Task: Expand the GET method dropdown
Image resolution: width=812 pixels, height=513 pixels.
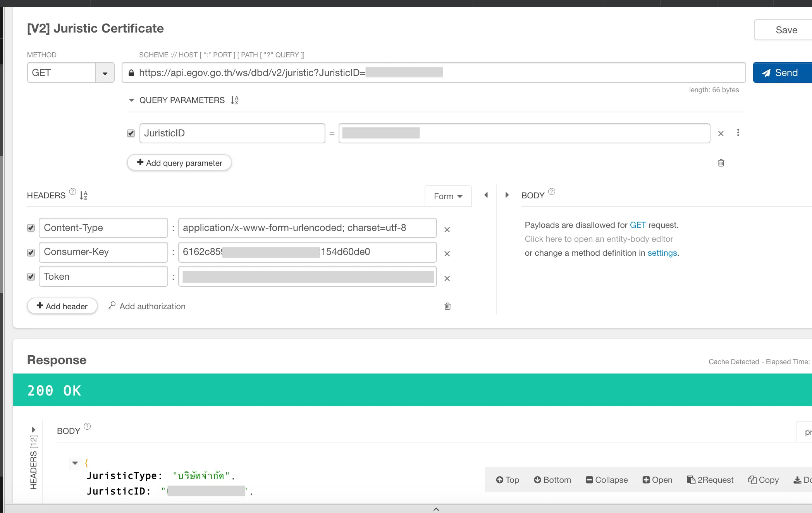Action: click(x=105, y=73)
